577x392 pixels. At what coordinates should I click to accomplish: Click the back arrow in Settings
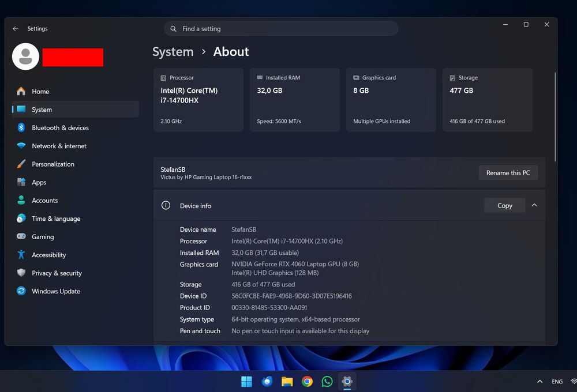pyautogui.click(x=16, y=29)
